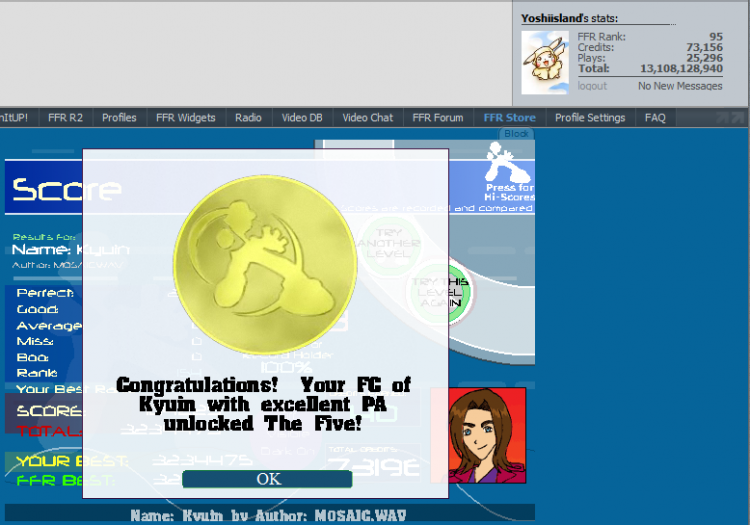The image size is (750, 525).
Task: Open the FAQ page
Action: coord(655,117)
